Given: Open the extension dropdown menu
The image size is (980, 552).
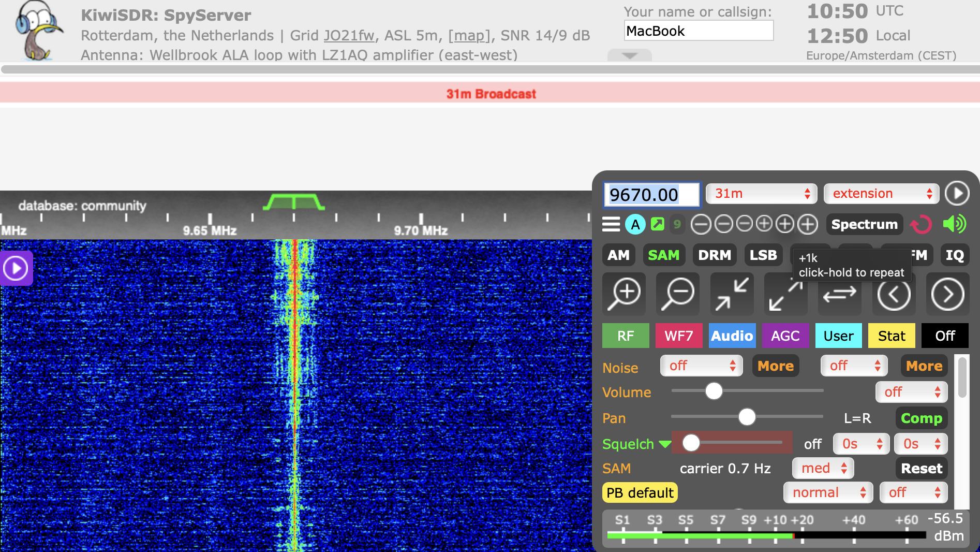Looking at the screenshot, I should tap(881, 194).
